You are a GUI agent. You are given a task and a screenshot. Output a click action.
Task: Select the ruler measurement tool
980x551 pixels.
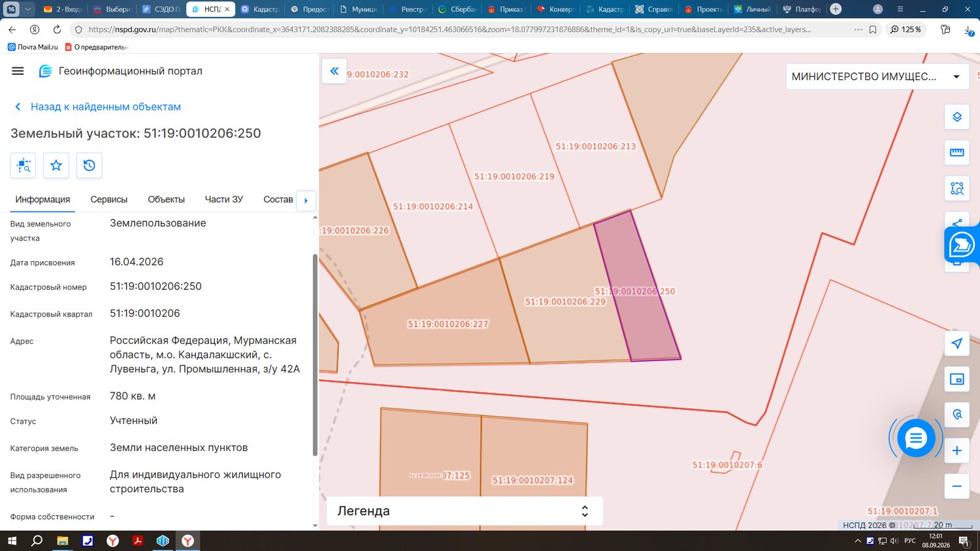pyautogui.click(x=957, y=153)
